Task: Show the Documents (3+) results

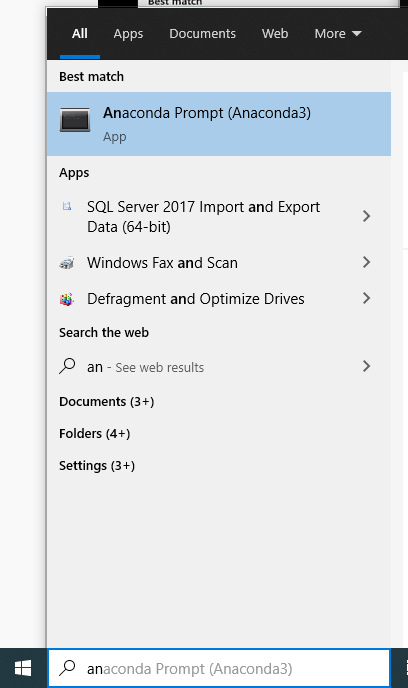Action: [x=107, y=401]
